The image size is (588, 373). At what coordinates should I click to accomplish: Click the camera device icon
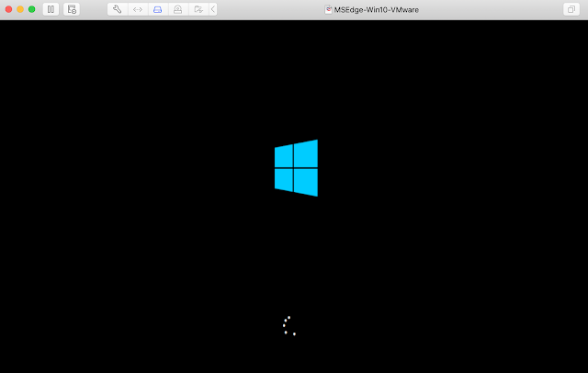pos(178,9)
